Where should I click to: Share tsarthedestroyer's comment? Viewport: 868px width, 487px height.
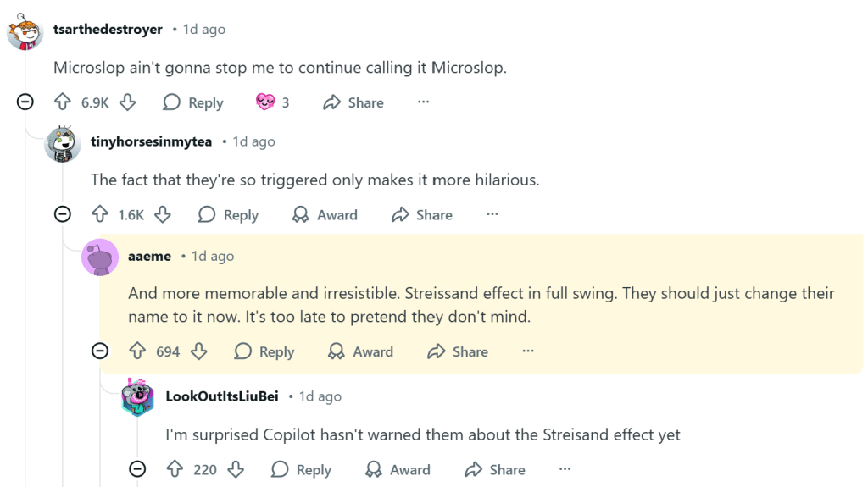(353, 102)
